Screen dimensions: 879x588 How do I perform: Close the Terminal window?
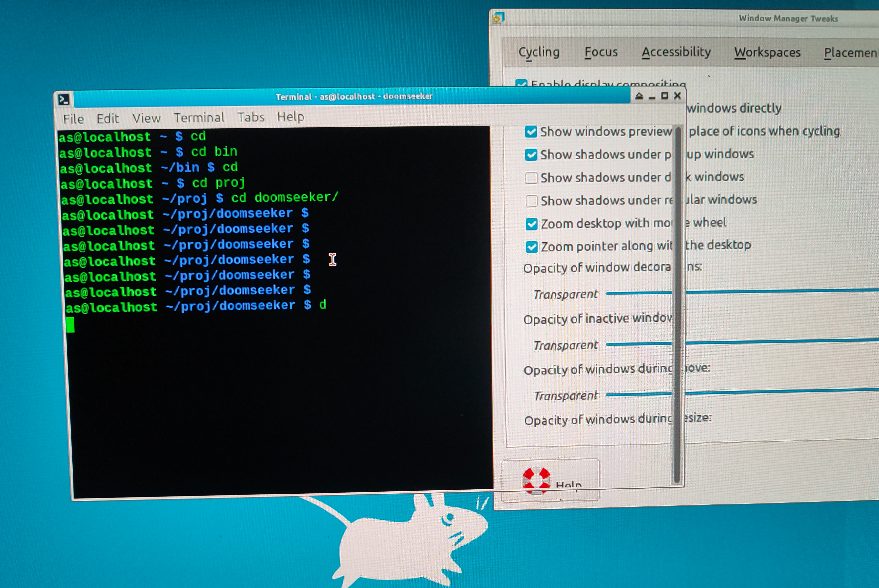(677, 96)
